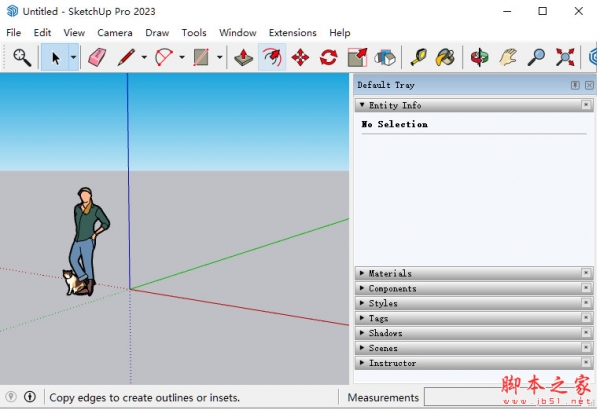This screenshot has width=600, height=410.
Task: Close the Styles panel
Action: pos(586,302)
